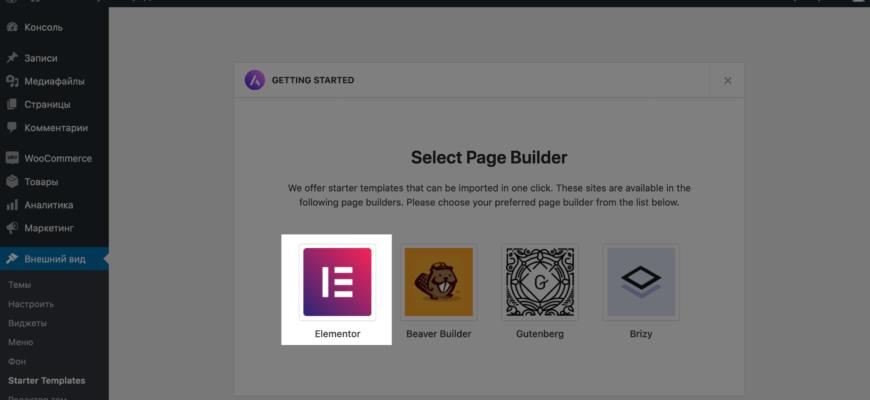The height and width of the screenshot is (400, 870).
Task: Click the Внешний вид paintbrush icon
Action: click(12, 259)
